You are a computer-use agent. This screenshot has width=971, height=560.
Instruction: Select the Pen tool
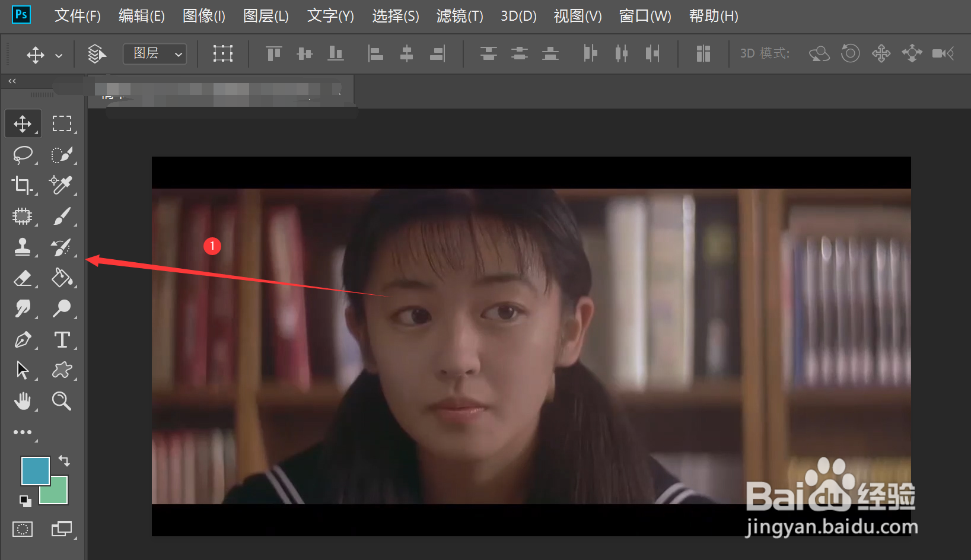tap(23, 339)
